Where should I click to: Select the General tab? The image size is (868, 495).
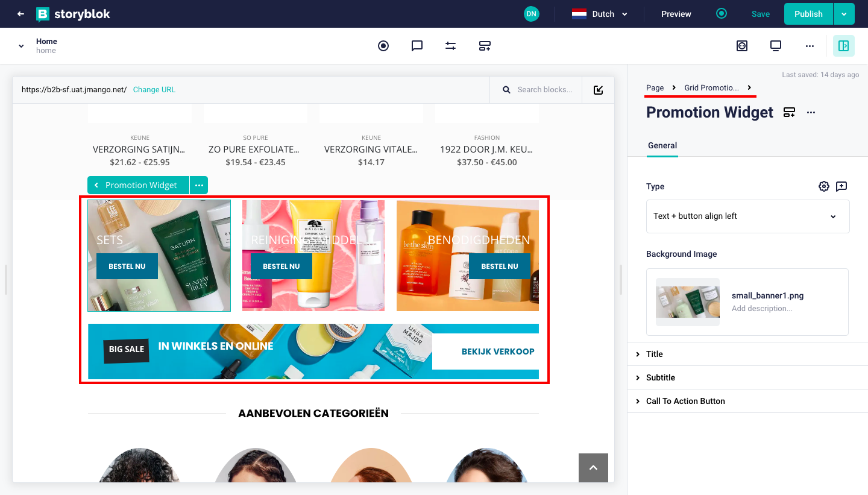coord(662,145)
